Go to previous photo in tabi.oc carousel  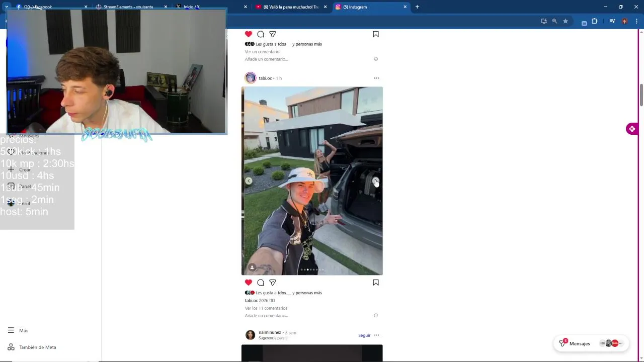coord(249,181)
